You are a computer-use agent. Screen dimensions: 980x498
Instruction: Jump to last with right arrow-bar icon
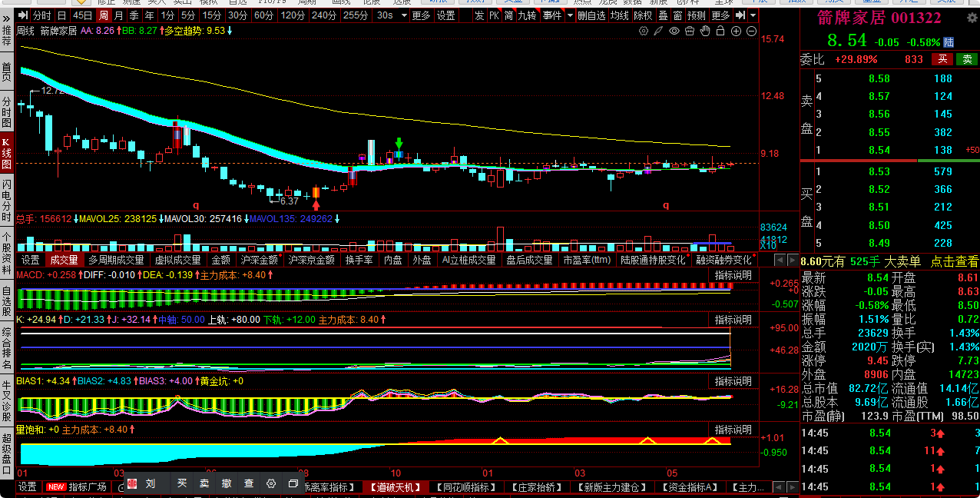coord(740,15)
